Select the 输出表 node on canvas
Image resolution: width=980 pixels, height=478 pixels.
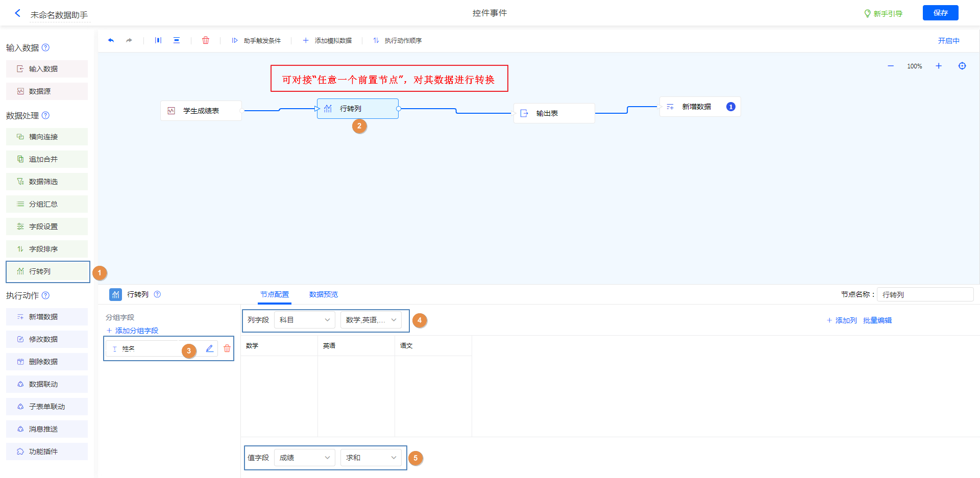coord(554,113)
